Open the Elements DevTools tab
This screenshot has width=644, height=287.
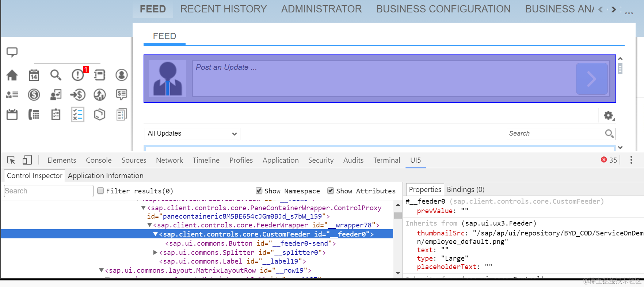[62, 160]
